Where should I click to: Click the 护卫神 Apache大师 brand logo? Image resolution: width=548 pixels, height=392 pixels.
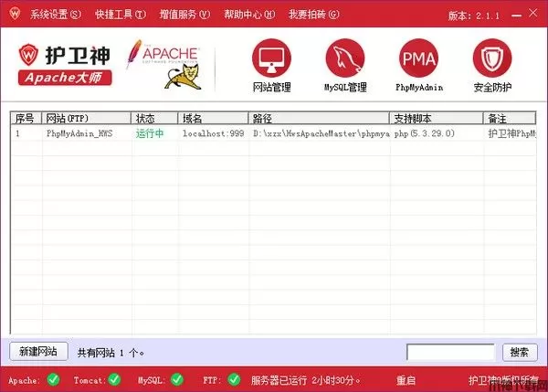pyautogui.click(x=65, y=65)
